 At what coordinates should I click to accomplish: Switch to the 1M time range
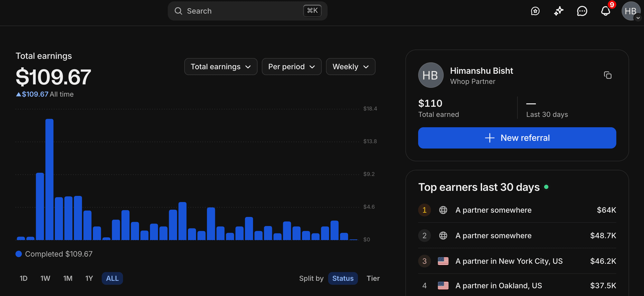tap(68, 278)
